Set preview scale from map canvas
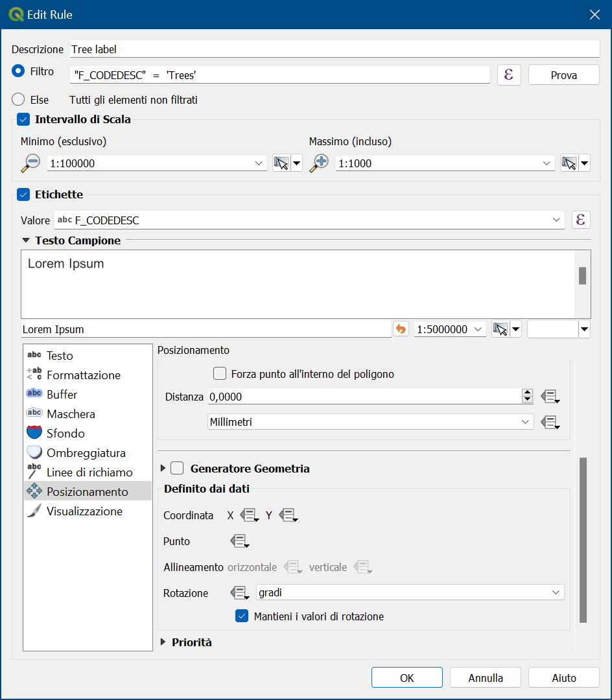Image resolution: width=612 pixels, height=700 pixels. (x=501, y=329)
